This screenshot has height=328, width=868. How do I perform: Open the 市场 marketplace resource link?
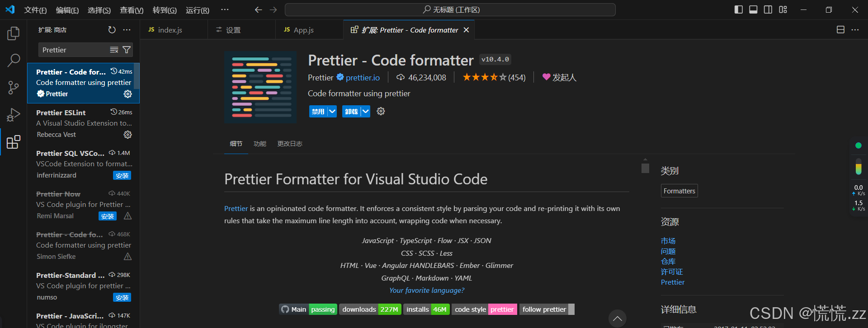click(x=668, y=241)
